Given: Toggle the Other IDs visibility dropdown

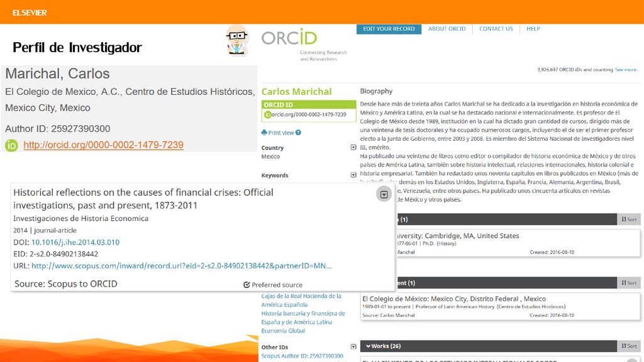Looking at the screenshot, I should [x=353, y=347].
